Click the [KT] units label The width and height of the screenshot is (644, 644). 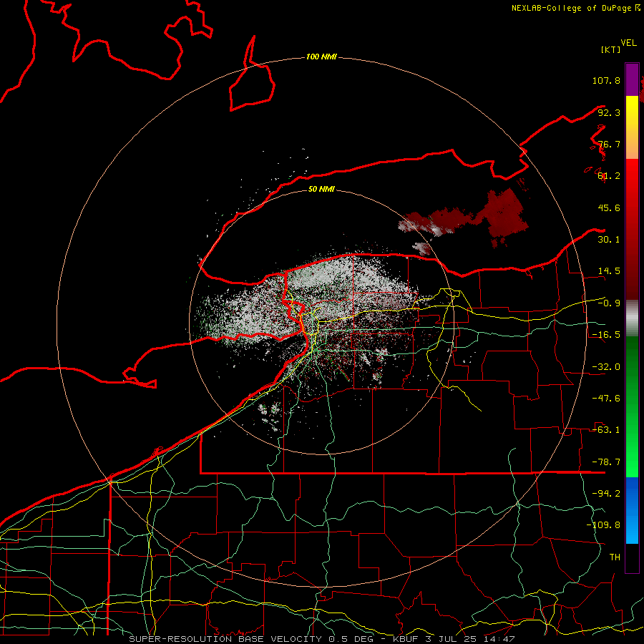coord(610,49)
